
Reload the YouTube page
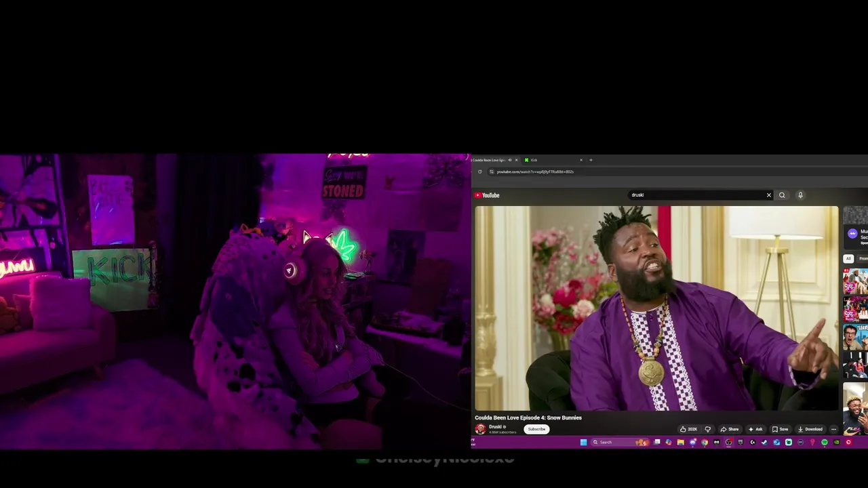coord(479,171)
